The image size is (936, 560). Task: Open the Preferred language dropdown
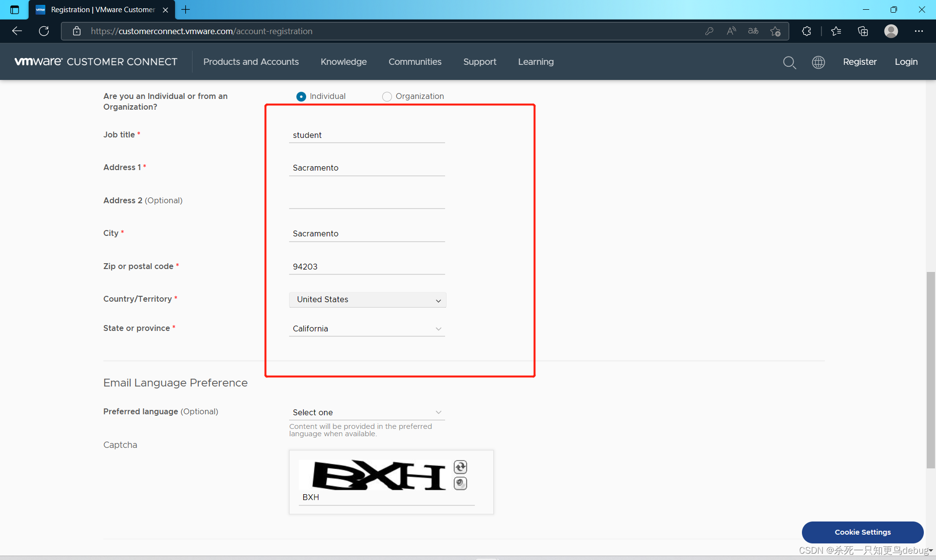pos(368,412)
